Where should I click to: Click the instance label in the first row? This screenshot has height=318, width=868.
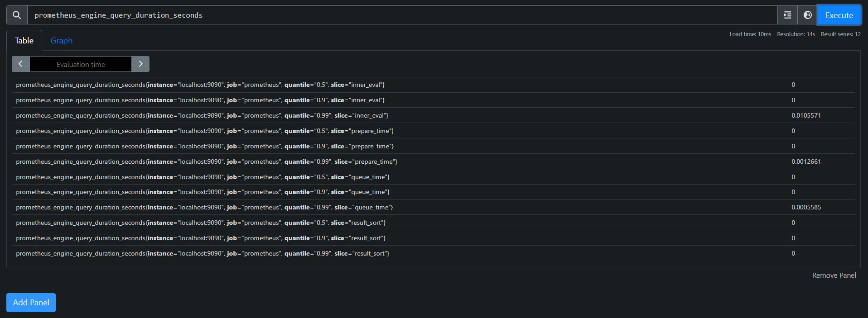pos(161,85)
